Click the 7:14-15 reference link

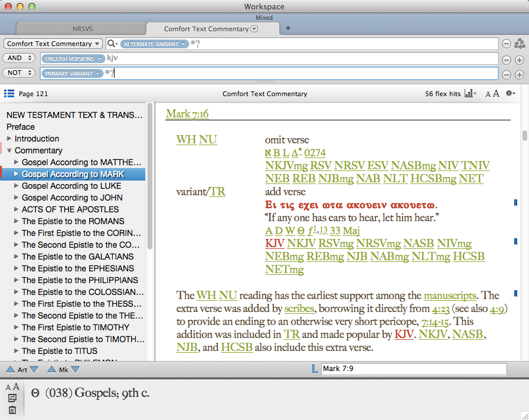click(435, 321)
